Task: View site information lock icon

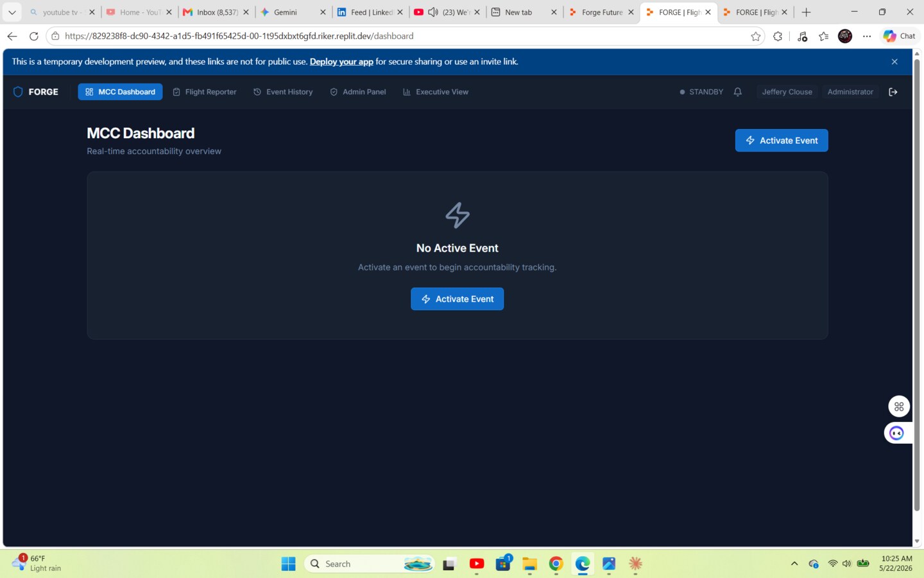Action: click(55, 36)
